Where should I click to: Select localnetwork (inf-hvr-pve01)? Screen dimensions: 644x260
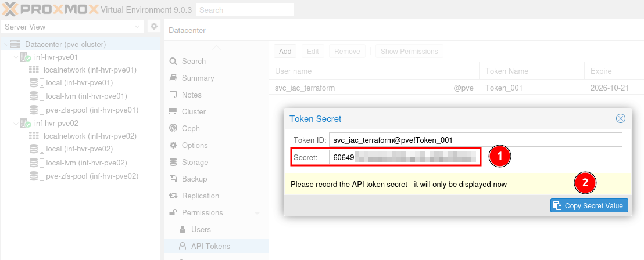pos(90,70)
